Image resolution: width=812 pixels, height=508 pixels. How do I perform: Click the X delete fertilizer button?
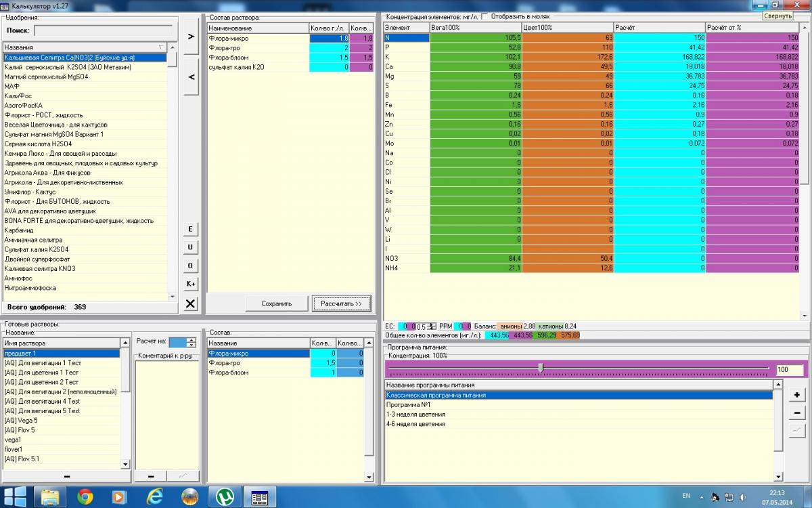tap(191, 304)
